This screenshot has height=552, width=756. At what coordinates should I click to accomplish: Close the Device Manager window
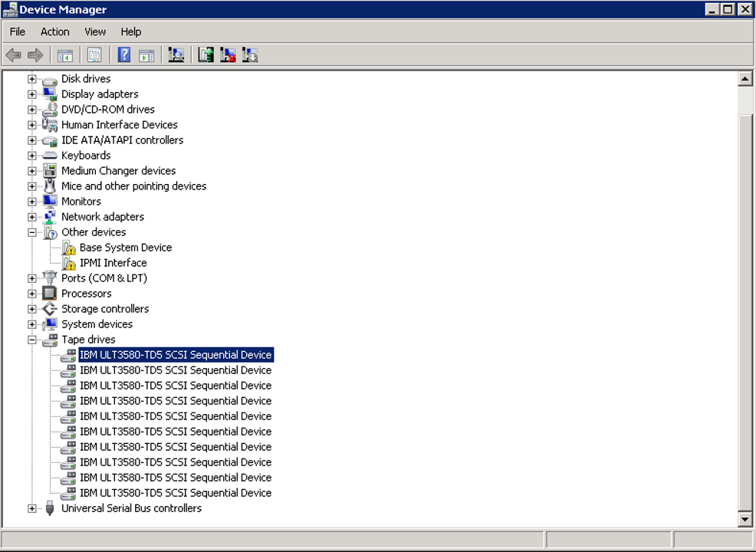click(745, 9)
